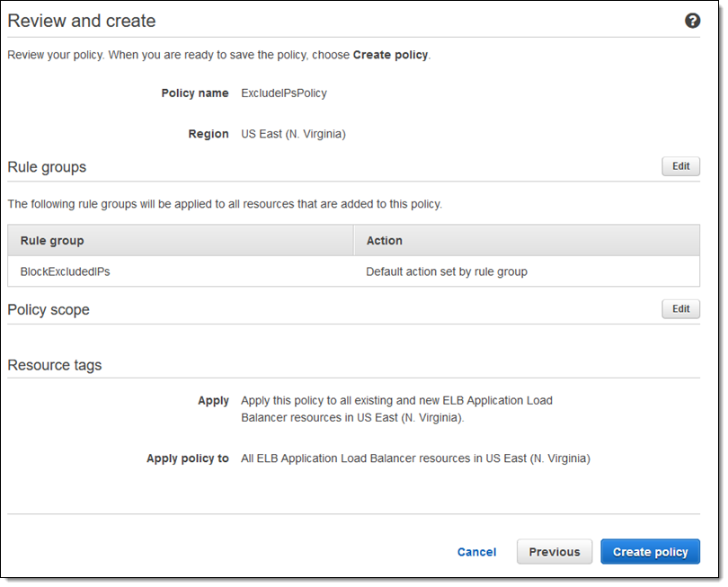The image size is (728, 587).
Task: Select the BlockExcludedIPs rule group row
Action: pos(65,271)
